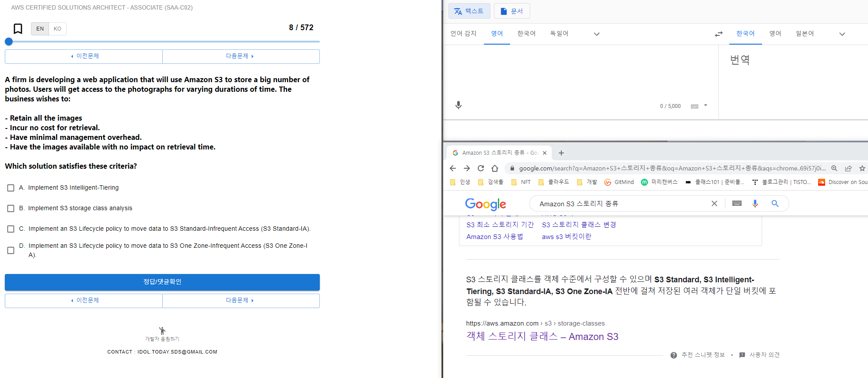Screen dimensions: 868x378
Task: Close the Amazon S3 스토리지 종류 tab
Action: pos(545,153)
